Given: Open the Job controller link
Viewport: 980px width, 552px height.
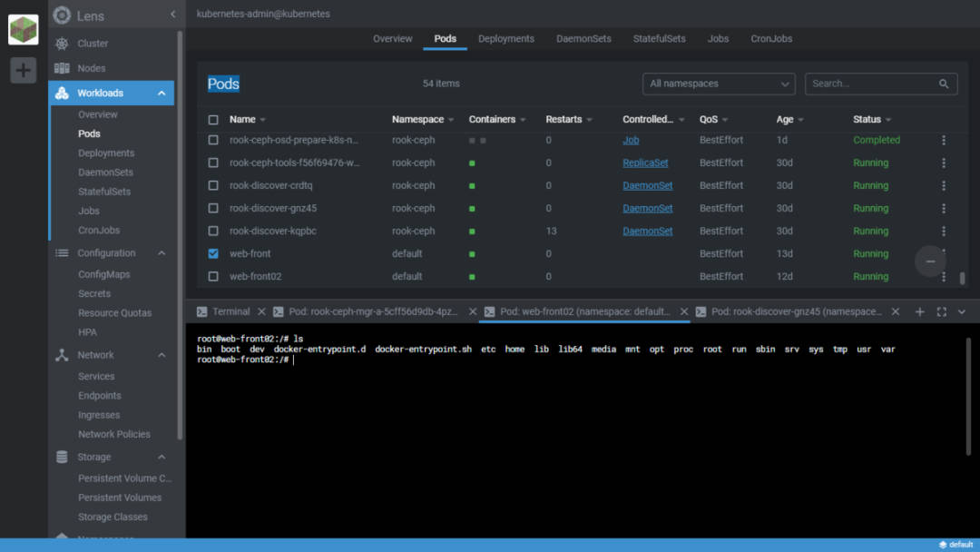Looking at the screenshot, I should [x=631, y=140].
